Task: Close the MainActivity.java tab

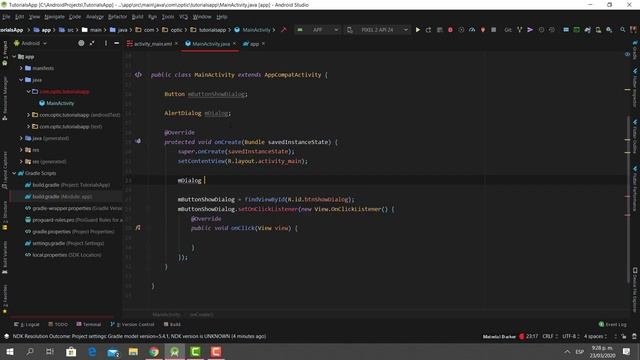Action: pyautogui.click(x=234, y=43)
